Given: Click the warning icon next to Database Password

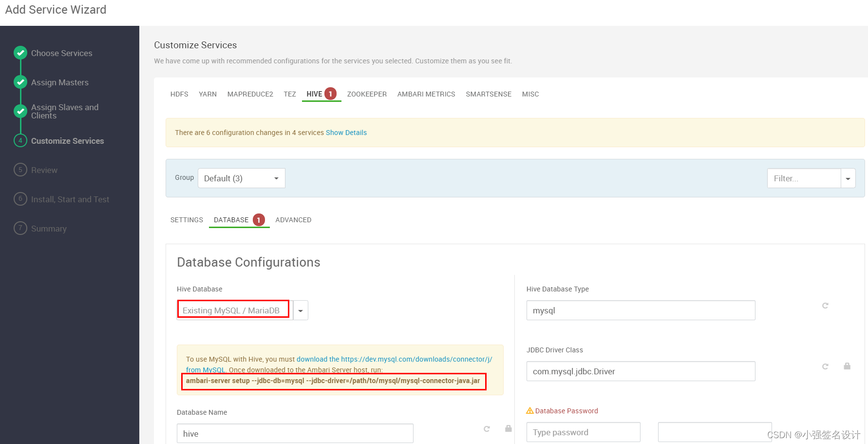Looking at the screenshot, I should click(x=530, y=411).
